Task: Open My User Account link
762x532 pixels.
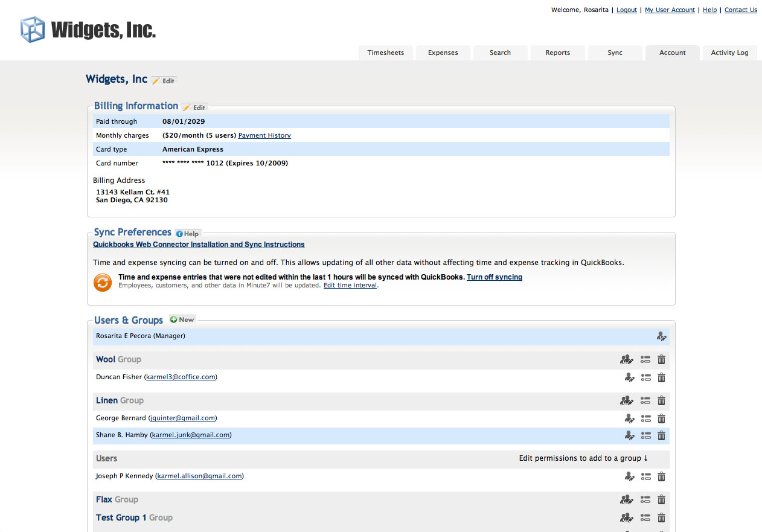Action: 670,10
